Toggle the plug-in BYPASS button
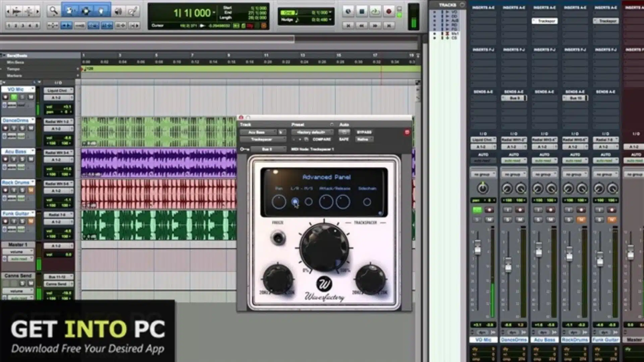The height and width of the screenshot is (362, 644). click(x=364, y=132)
